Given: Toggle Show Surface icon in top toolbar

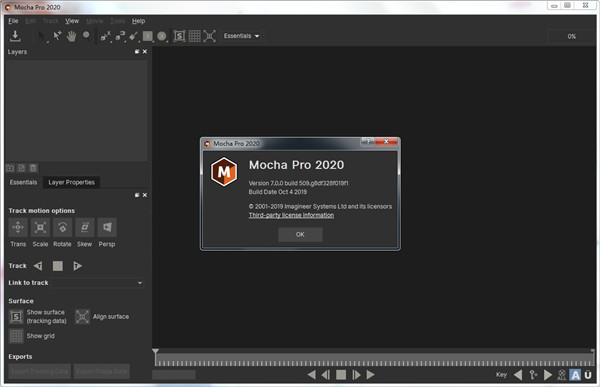Looking at the screenshot, I should (179, 36).
